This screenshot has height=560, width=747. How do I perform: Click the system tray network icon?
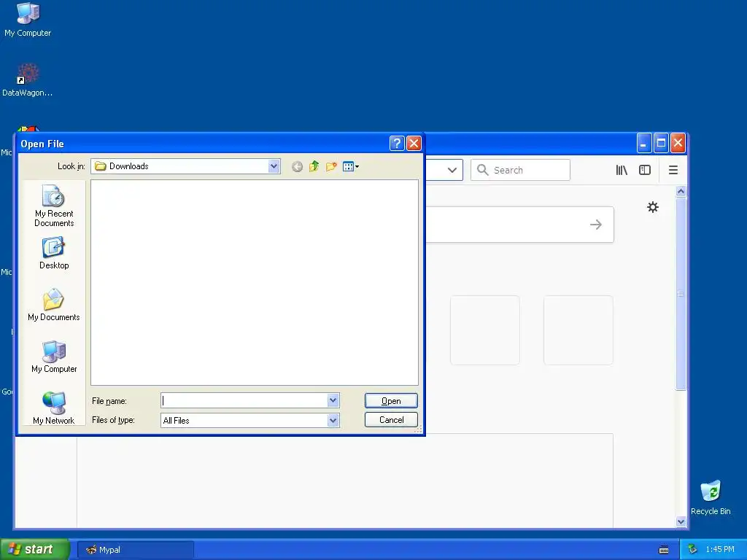pyautogui.click(x=693, y=549)
